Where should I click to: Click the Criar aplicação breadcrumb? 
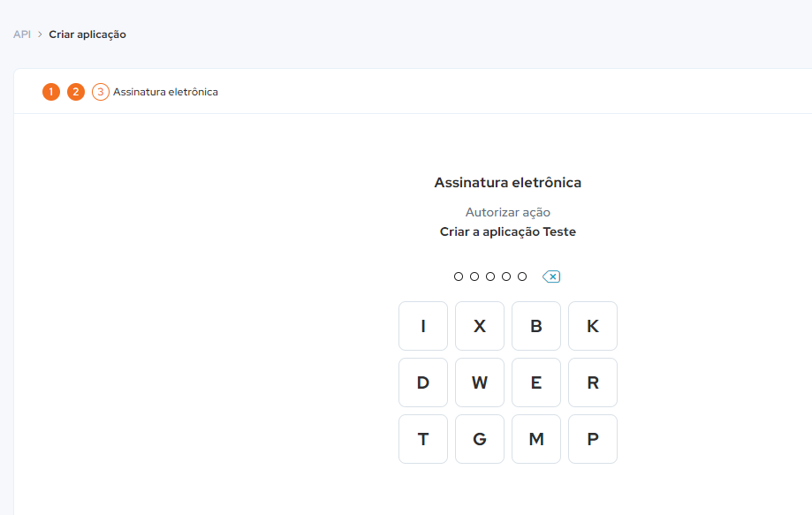[x=87, y=34]
